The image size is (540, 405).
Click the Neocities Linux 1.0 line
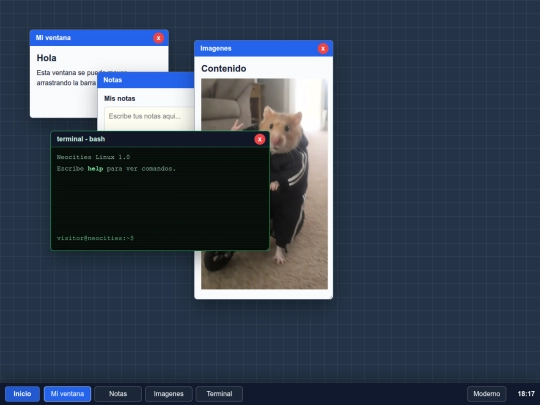(93, 157)
